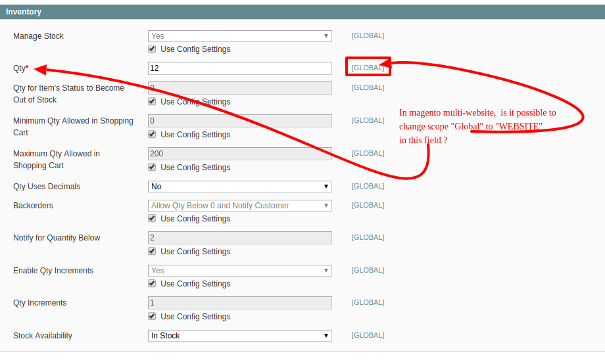Expand the Enable Qty Increments dropdown

239,271
